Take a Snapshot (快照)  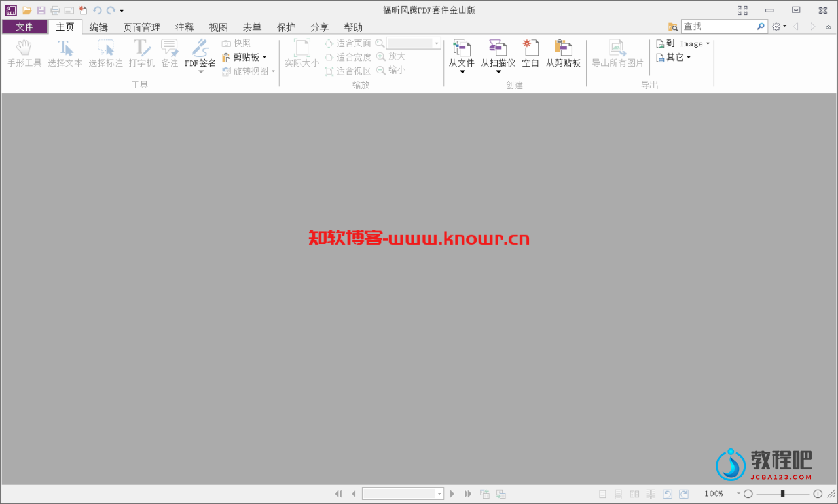point(236,43)
